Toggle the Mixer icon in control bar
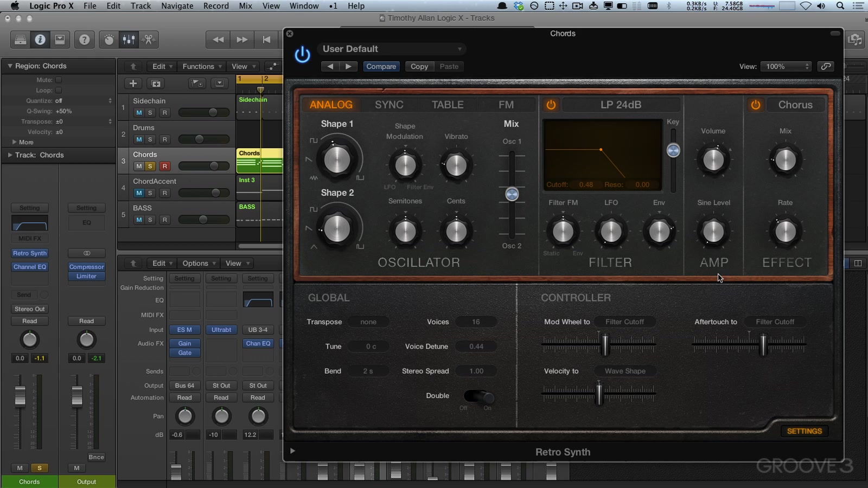 tap(129, 40)
